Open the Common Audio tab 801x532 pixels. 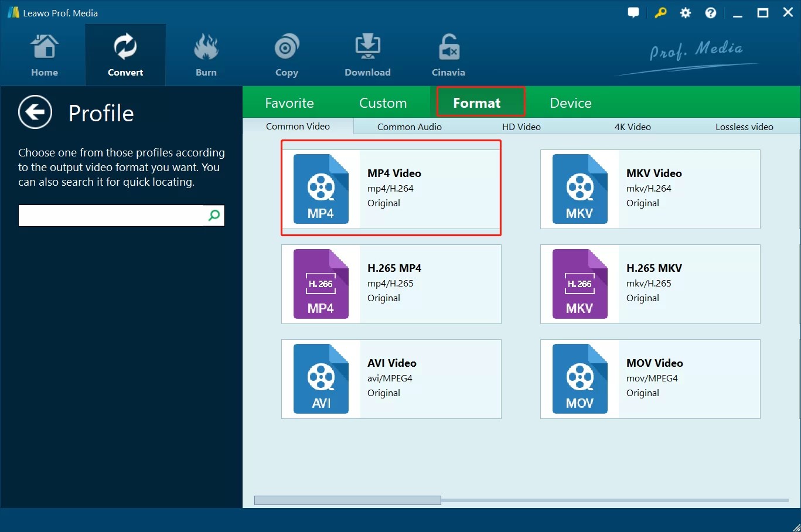click(409, 126)
